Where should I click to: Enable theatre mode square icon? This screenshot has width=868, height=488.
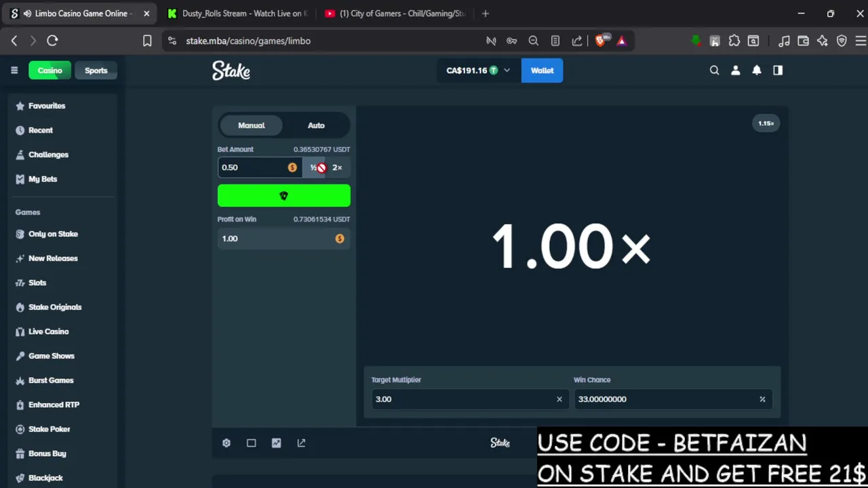pyautogui.click(x=252, y=443)
